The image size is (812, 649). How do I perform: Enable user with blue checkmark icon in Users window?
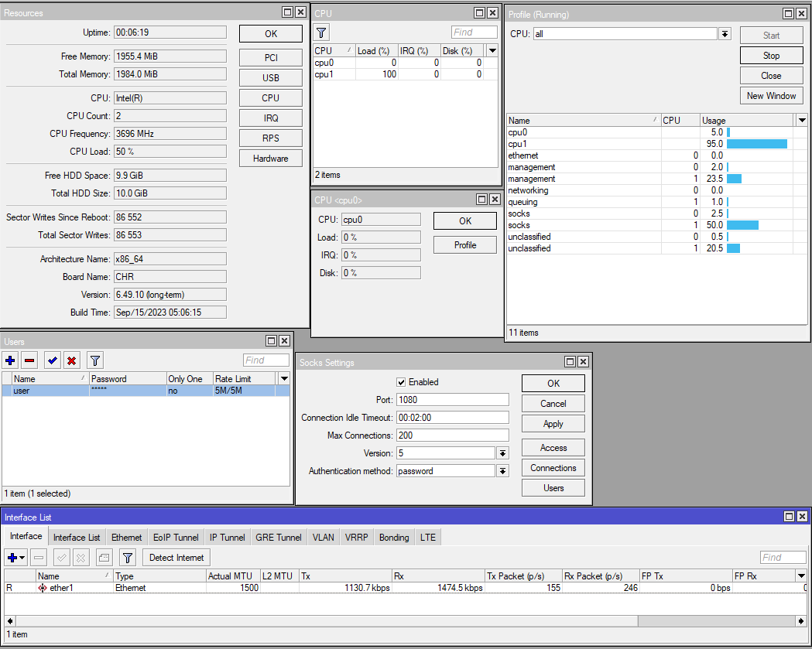53,360
